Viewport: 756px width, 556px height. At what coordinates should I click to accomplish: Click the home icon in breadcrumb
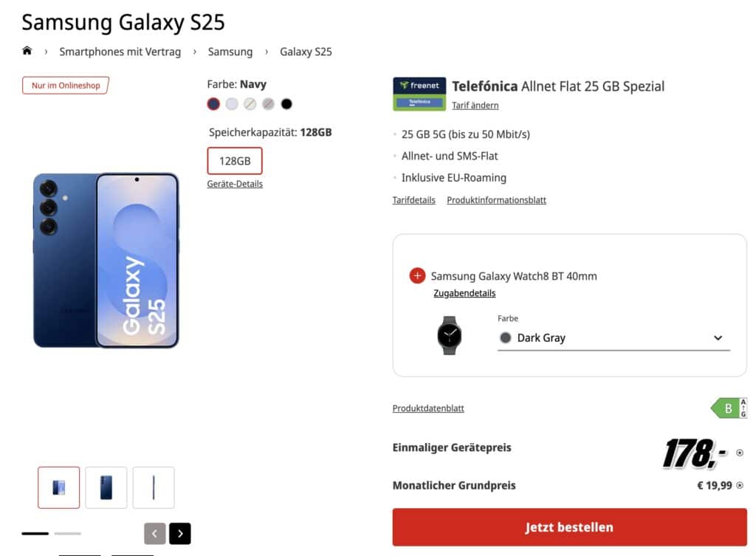pos(27,51)
